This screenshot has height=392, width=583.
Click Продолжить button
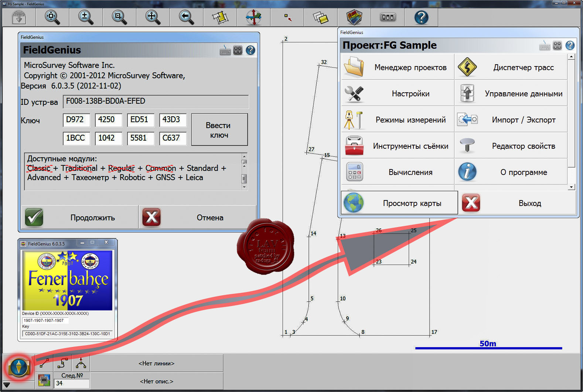pos(79,217)
